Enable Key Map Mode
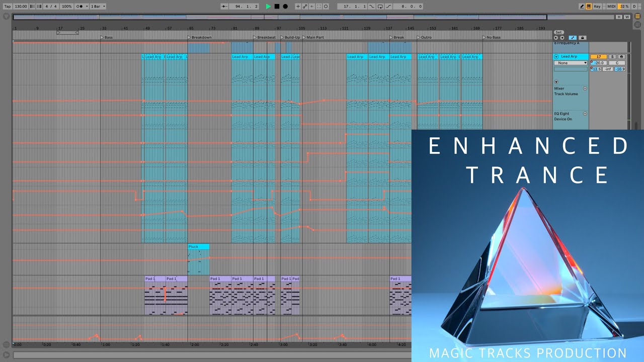This screenshot has height=362, width=644. pos(597,7)
